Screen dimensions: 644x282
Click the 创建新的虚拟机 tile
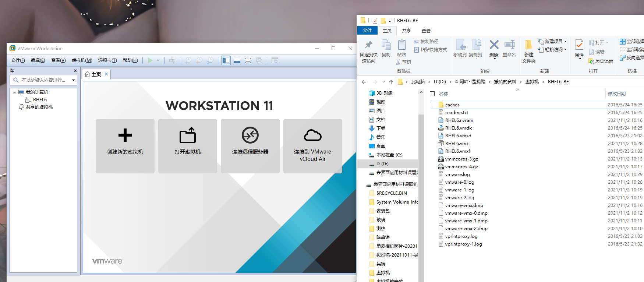pos(125,146)
